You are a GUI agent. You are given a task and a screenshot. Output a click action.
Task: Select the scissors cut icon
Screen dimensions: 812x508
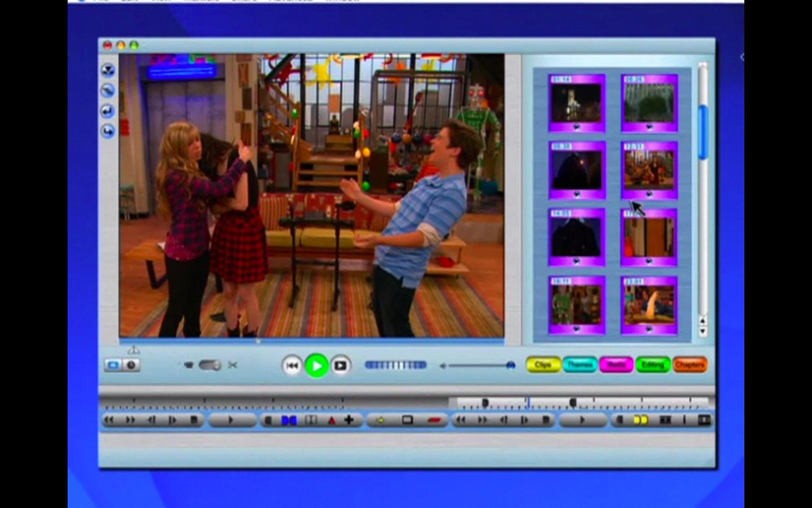tap(232, 365)
